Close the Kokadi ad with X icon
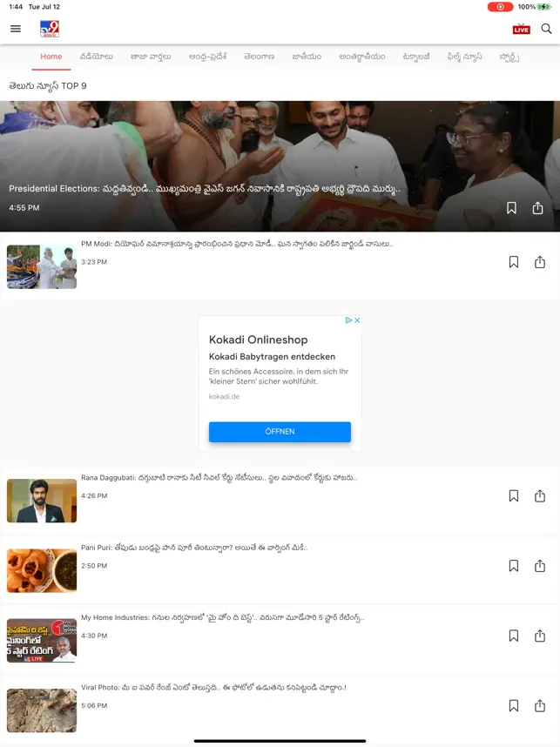 (x=357, y=320)
